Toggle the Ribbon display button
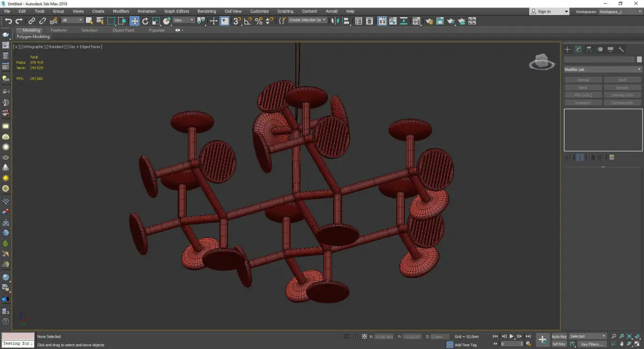644x349 pixels. click(x=382, y=21)
